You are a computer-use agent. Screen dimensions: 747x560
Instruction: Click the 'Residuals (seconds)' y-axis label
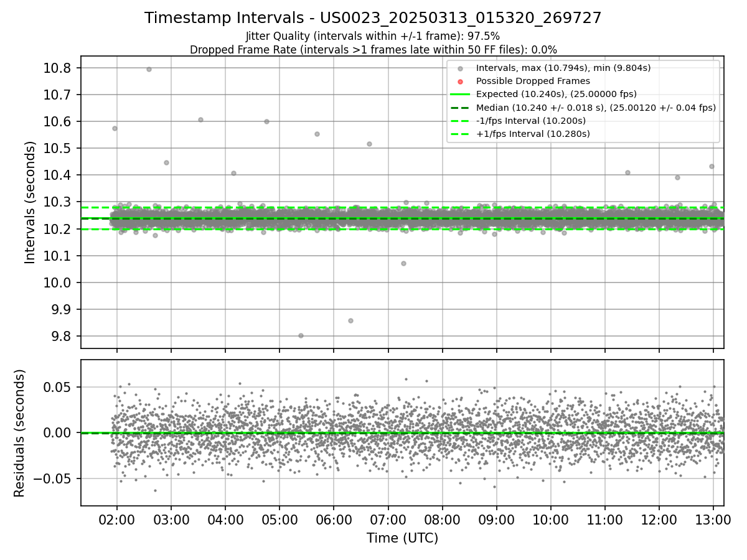[x=19, y=433]
